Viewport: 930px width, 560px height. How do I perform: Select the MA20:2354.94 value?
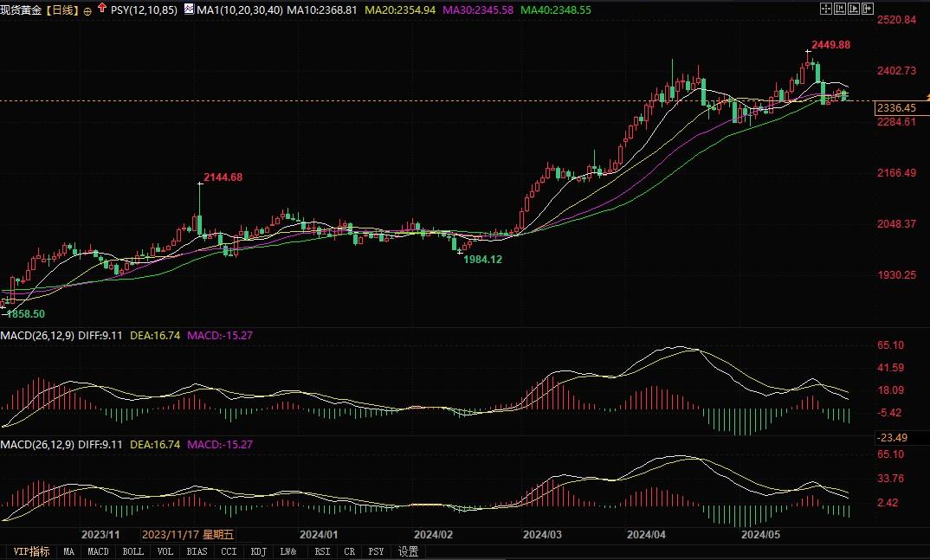[400, 10]
